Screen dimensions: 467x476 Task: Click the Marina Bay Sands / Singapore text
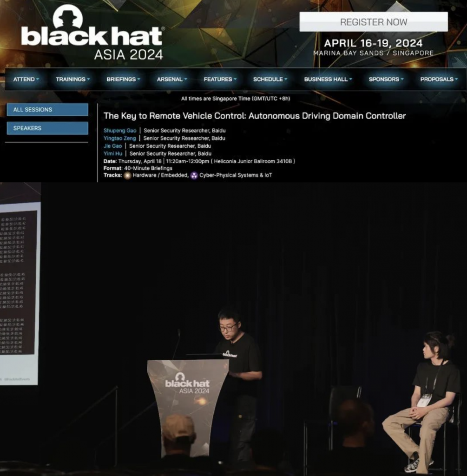pos(373,53)
